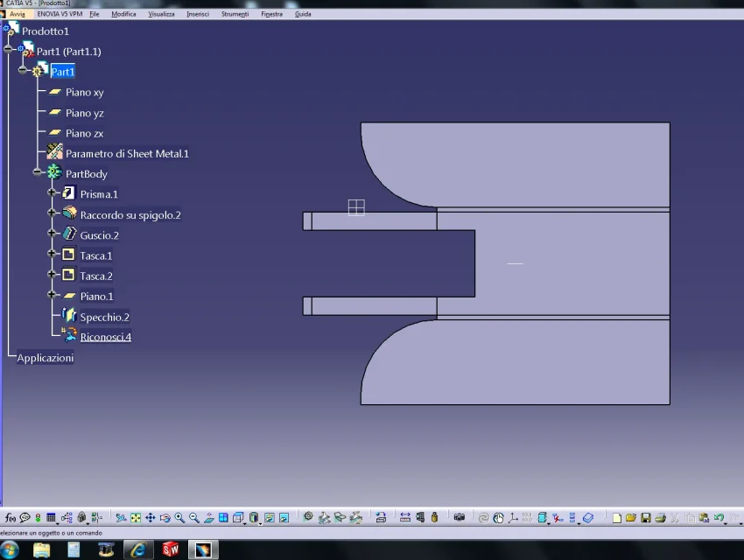Collapse the Part1 (Part1.1) node
744x560 pixels.
coord(8,49)
